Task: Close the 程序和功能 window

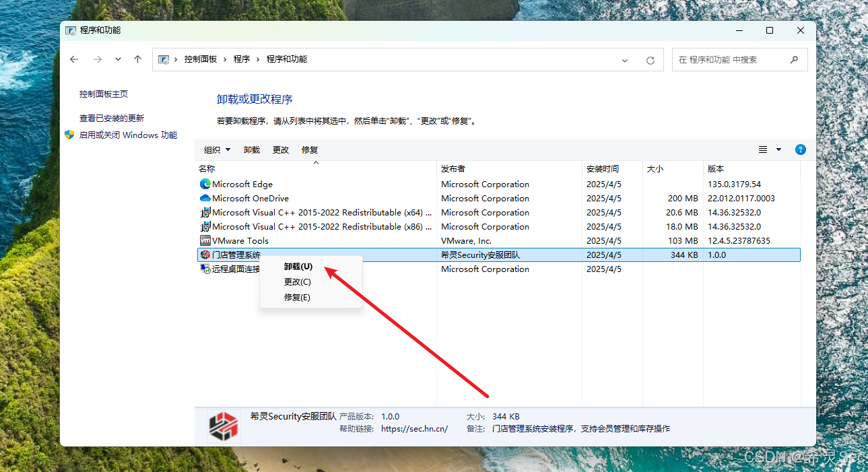Action: point(801,30)
